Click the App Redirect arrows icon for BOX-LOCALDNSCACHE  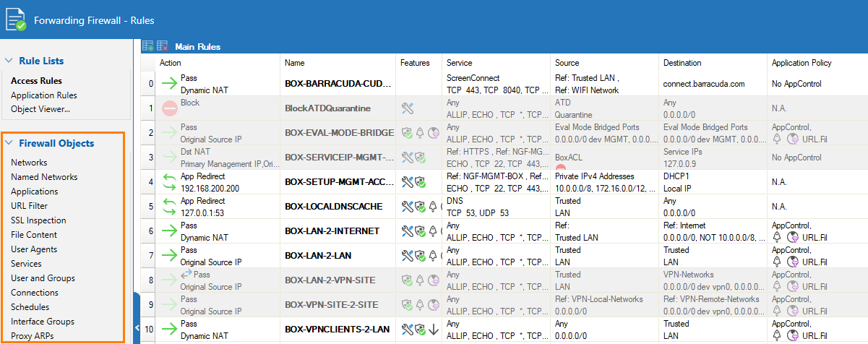click(170, 207)
